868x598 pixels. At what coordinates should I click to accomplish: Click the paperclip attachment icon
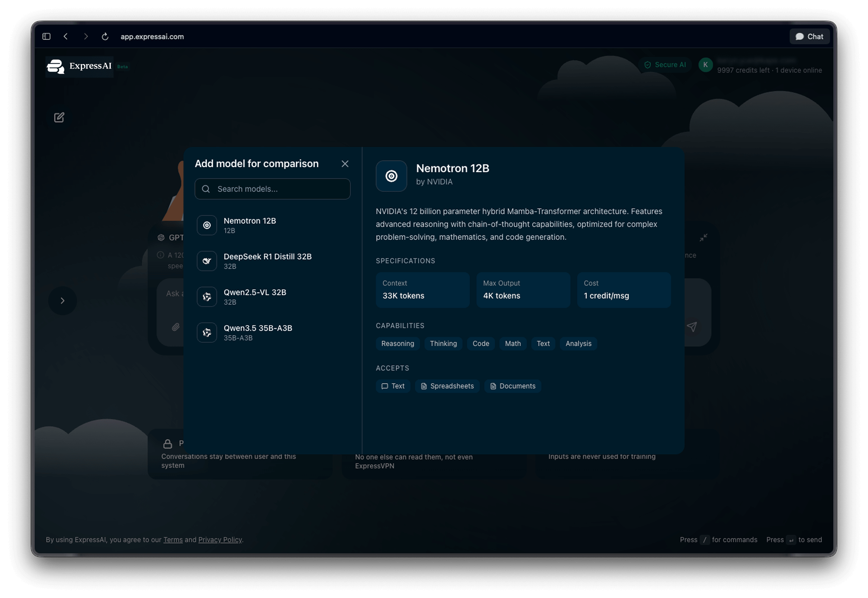click(x=176, y=327)
